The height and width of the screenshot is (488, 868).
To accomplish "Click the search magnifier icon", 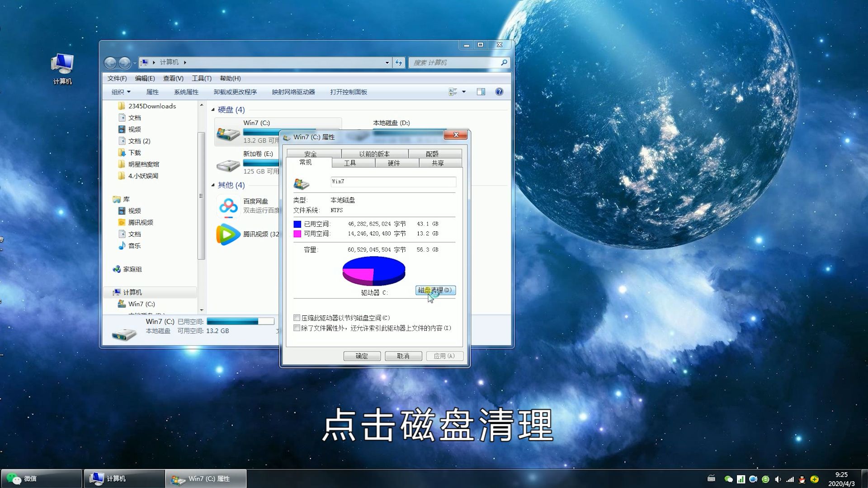I will pyautogui.click(x=504, y=62).
